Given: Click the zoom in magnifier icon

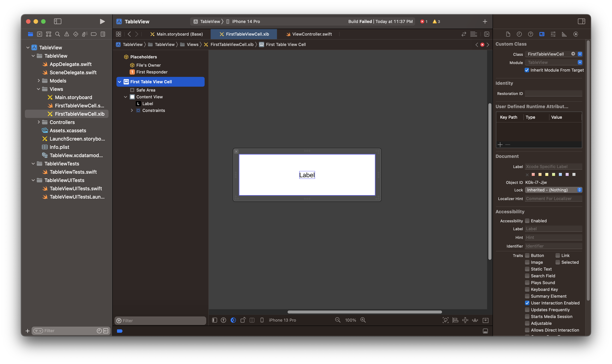Looking at the screenshot, I should (x=363, y=320).
